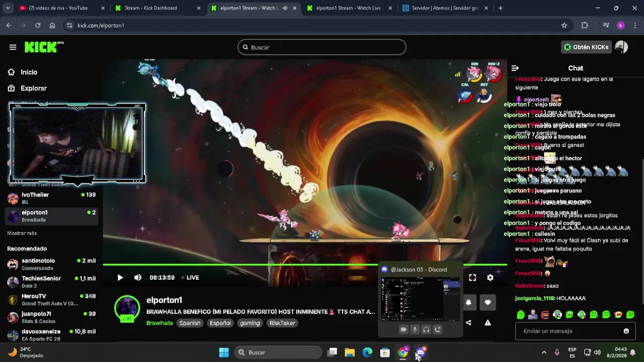Open Chrome media controls icon

606,25
